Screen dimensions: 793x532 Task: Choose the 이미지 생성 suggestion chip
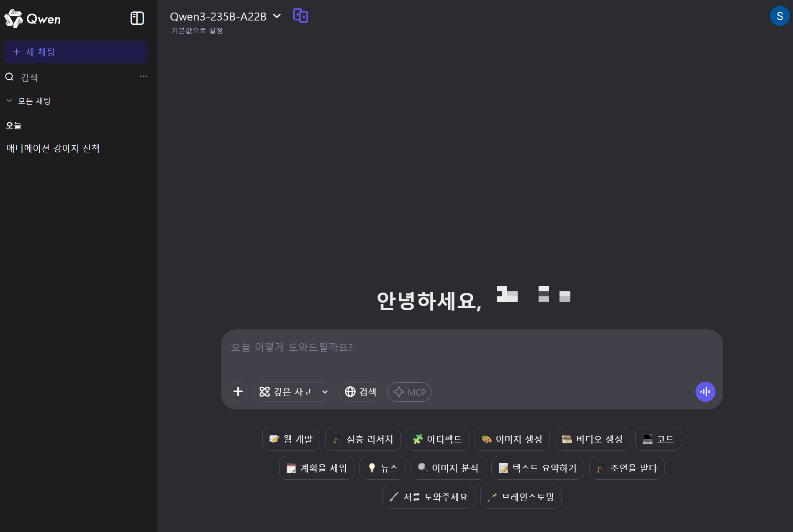(x=512, y=439)
